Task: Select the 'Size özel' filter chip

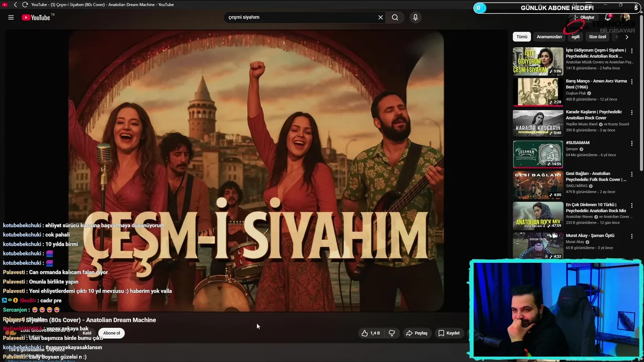Action: [597, 37]
